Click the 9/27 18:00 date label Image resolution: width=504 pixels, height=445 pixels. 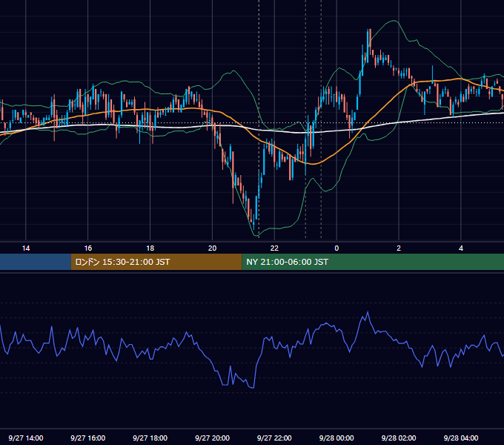pyautogui.click(x=150, y=438)
